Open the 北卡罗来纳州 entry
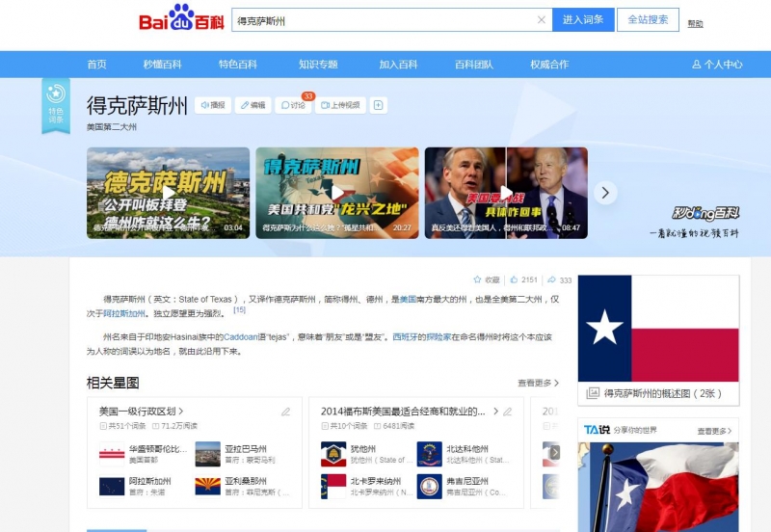The height and width of the screenshot is (532, 771). tap(367, 486)
